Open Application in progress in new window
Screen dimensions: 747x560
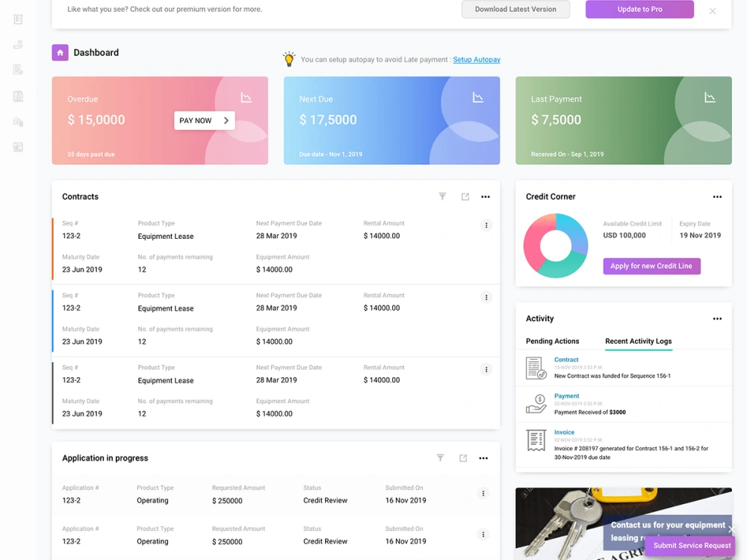click(x=463, y=458)
